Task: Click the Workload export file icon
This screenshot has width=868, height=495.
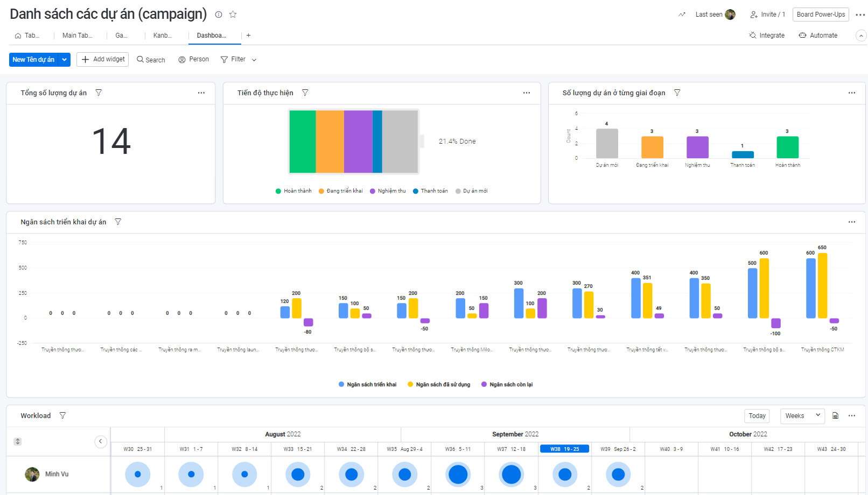Action: coord(835,415)
